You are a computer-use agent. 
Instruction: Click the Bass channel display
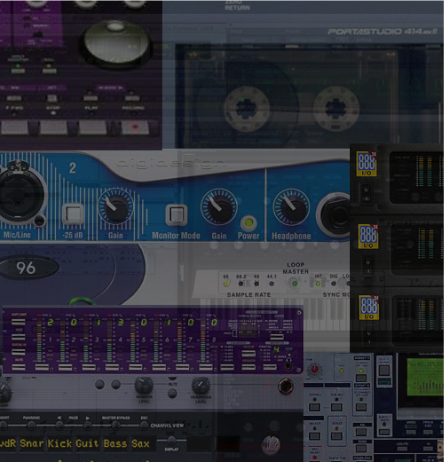point(115,444)
